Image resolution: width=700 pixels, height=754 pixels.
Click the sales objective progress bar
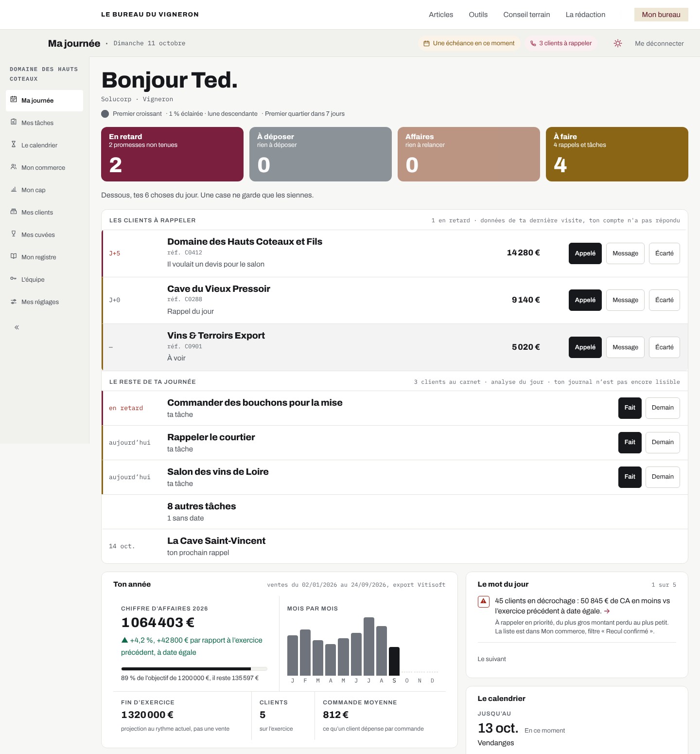(x=194, y=669)
